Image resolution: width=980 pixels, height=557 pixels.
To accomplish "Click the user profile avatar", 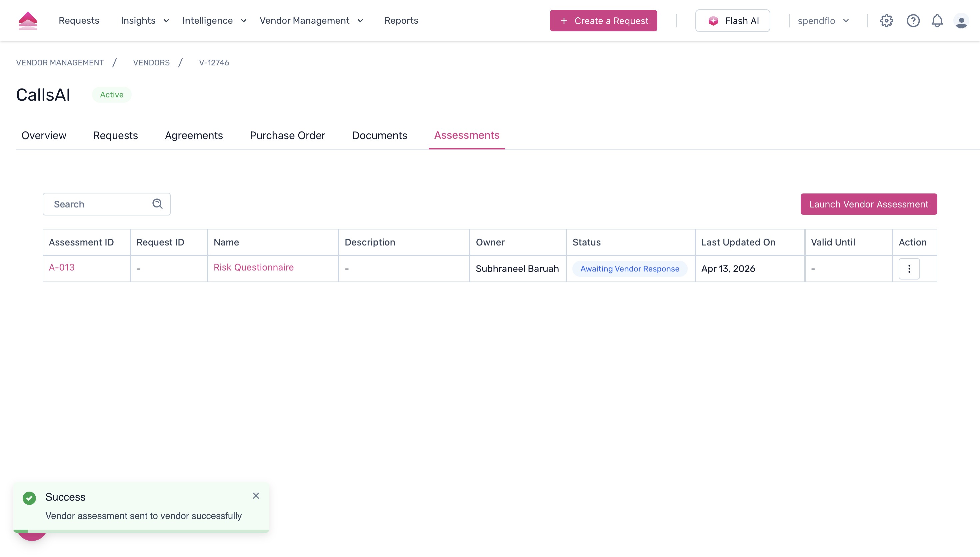I will click(962, 21).
